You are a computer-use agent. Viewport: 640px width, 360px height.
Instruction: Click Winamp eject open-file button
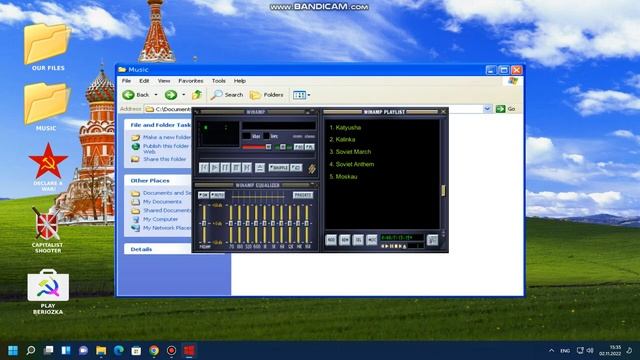tap(260, 167)
